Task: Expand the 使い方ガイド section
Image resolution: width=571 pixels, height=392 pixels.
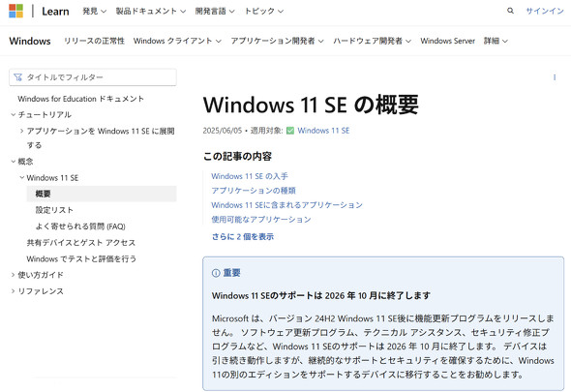Action: [x=14, y=275]
